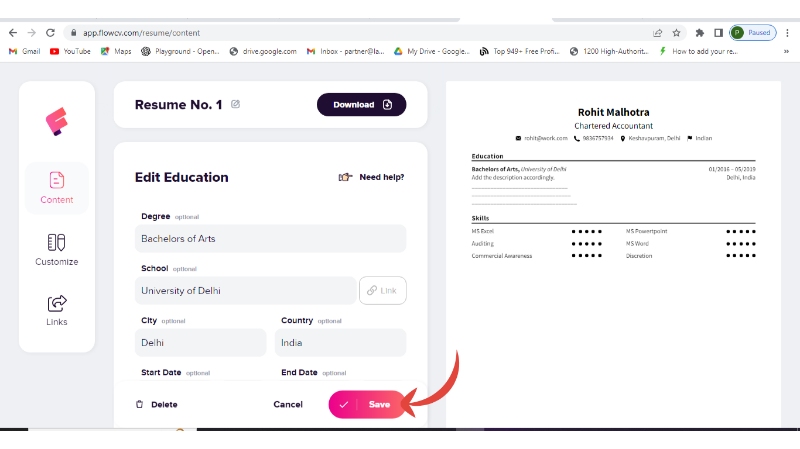800x449 pixels.
Task: Open the Links sharing section
Action: (57, 309)
